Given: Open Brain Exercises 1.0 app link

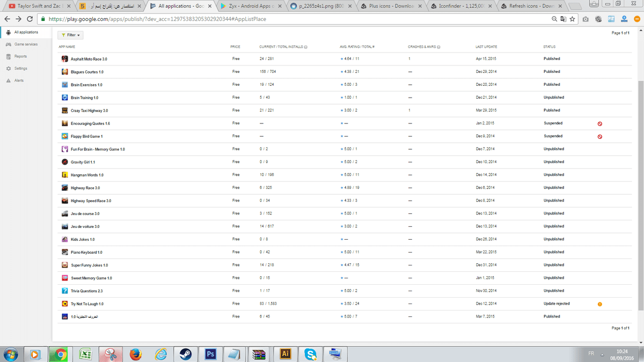Looking at the screenshot, I should point(86,85).
